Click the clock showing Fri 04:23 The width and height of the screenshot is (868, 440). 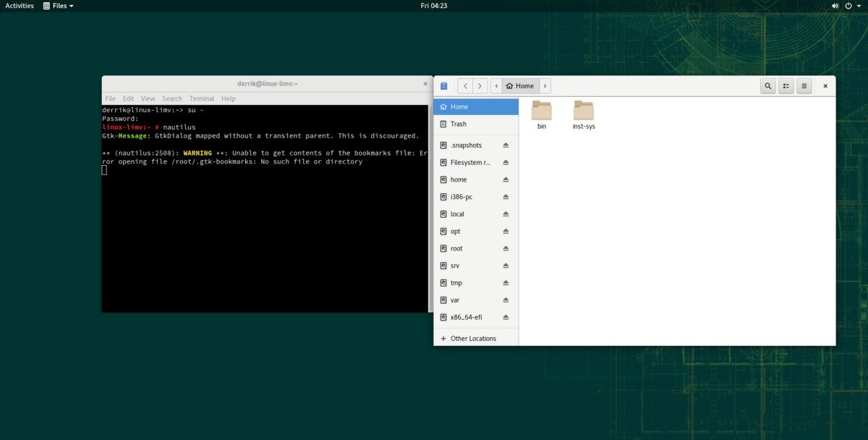[x=434, y=6]
